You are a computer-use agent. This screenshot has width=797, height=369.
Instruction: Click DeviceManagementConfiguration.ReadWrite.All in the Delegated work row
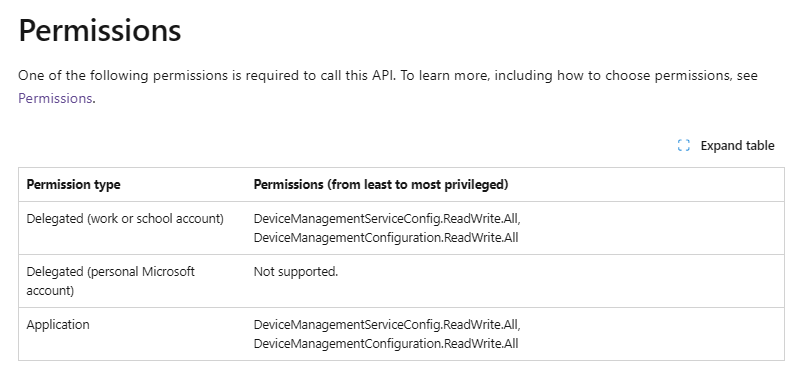click(386, 237)
